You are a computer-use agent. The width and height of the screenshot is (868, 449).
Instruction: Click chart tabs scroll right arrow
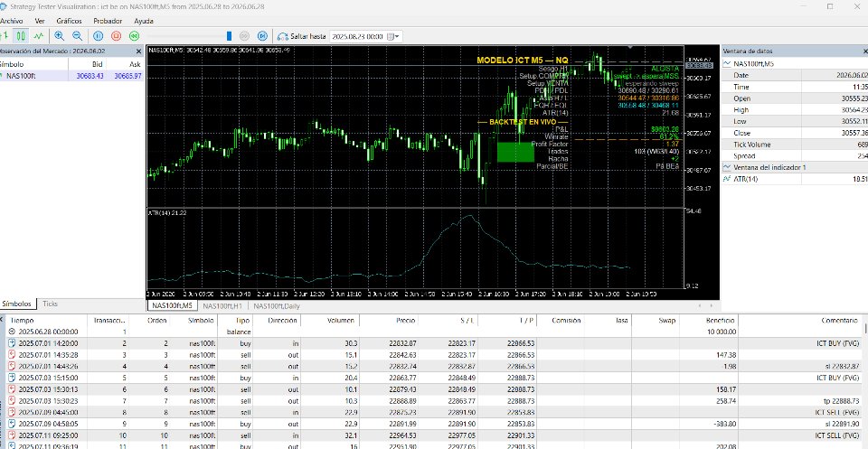point(711,305)
